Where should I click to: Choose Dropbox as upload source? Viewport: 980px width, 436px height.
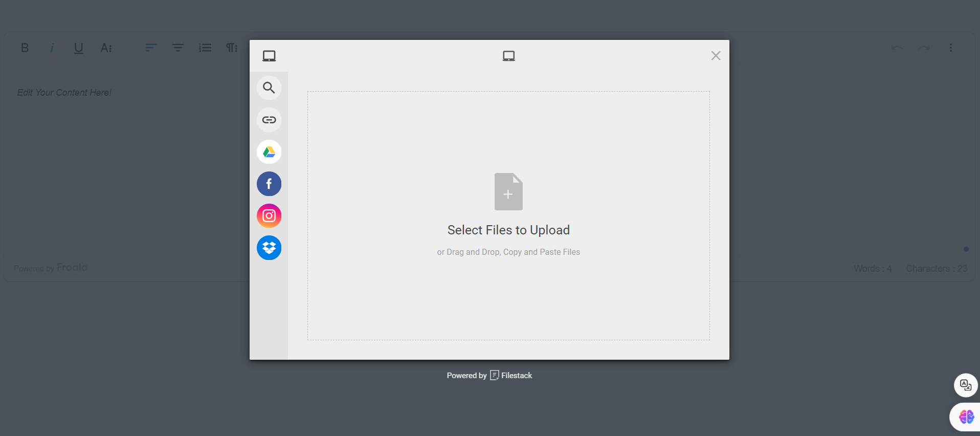(x=269, y=248)
